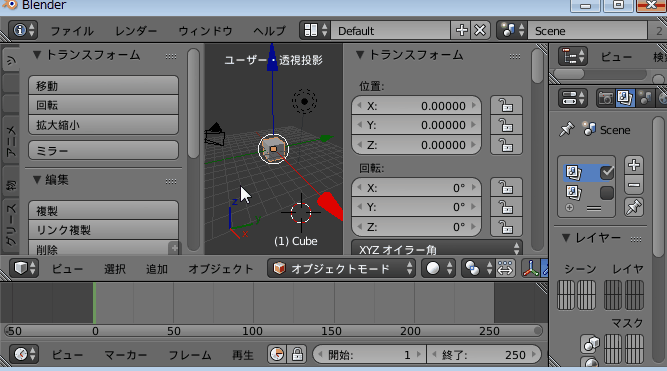Open the XYZ オイラー角 rotation mode dropdown
Screen dimensions: 667x371
pos(437,248)
